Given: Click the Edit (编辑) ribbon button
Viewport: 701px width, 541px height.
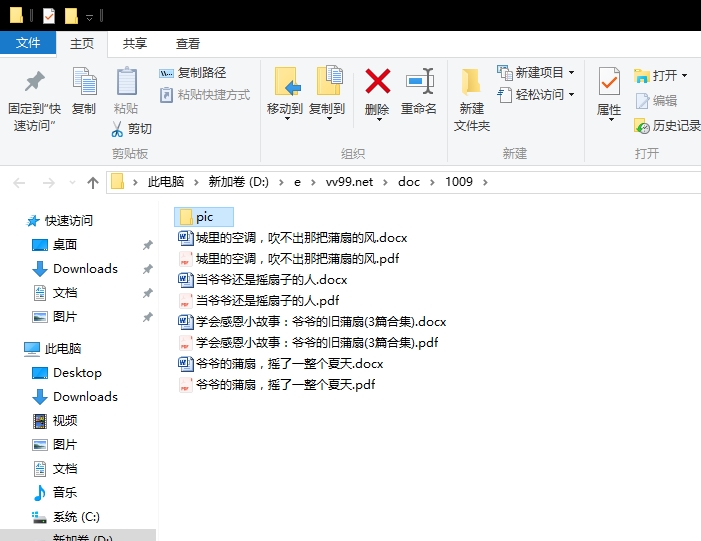Looking at the screenshot, I should pyautogui.click(x=656, y=101).
